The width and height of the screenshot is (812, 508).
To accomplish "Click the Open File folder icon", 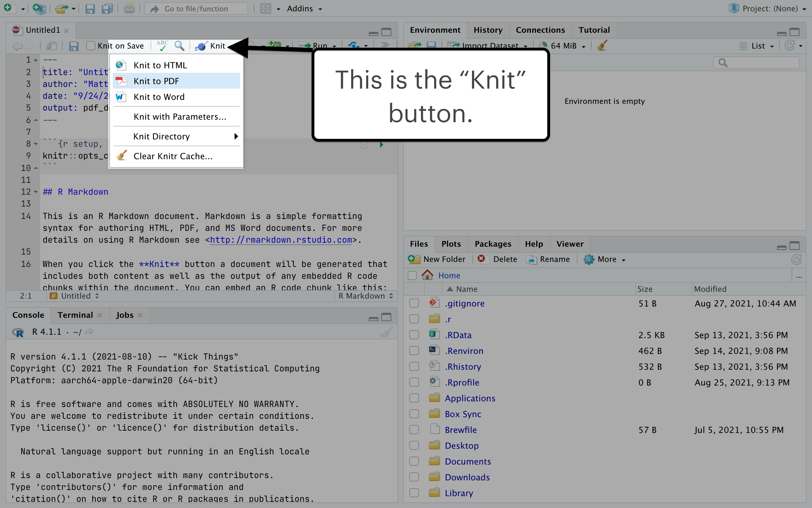I will point(61,8).
